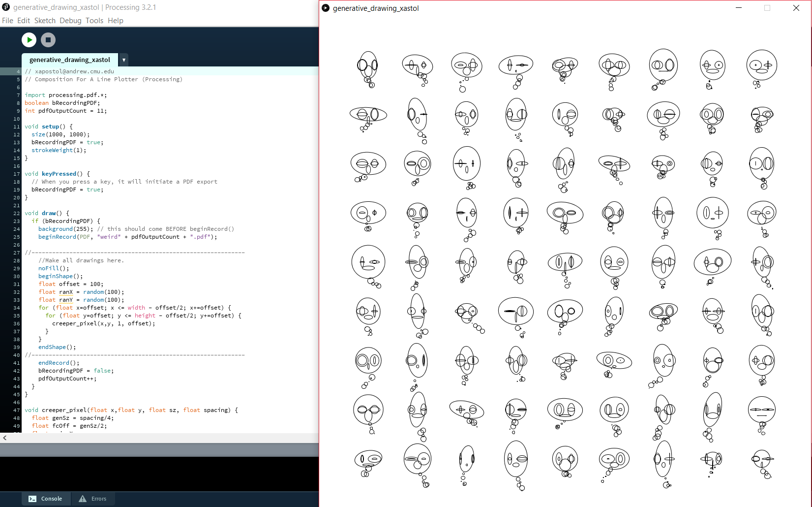Open the Help menu
This screenshot has width=812, height=507.
(116, 21)
